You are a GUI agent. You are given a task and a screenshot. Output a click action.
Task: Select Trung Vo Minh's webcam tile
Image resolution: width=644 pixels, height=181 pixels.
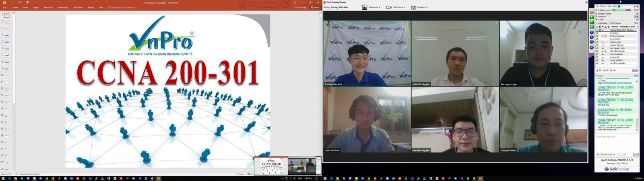coord(543,120)
